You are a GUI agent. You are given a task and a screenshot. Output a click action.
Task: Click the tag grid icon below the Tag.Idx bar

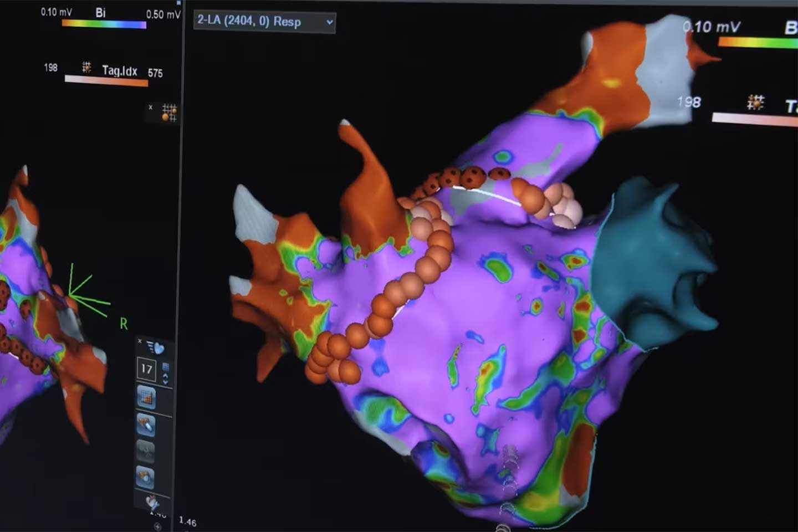coord(169,112)
